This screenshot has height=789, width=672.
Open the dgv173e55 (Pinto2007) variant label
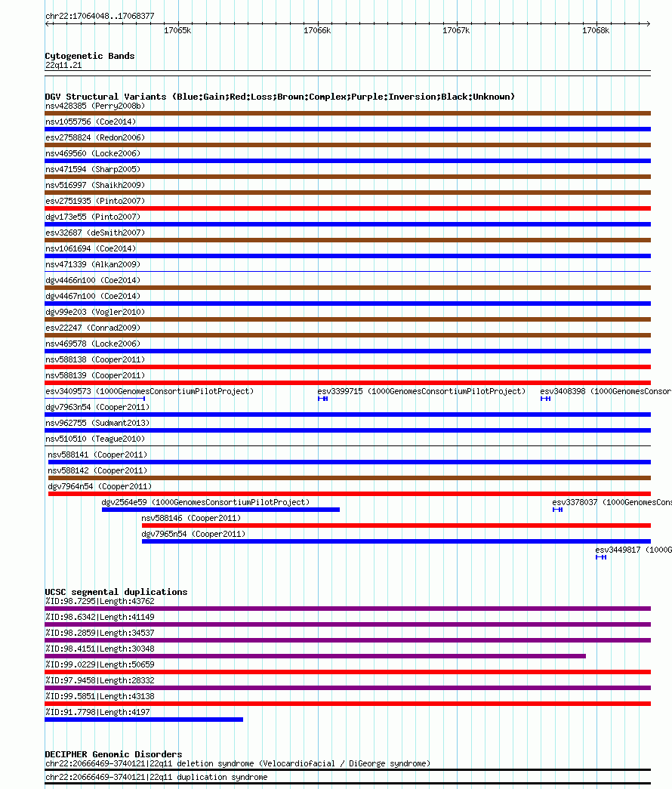tap(93, 217)
